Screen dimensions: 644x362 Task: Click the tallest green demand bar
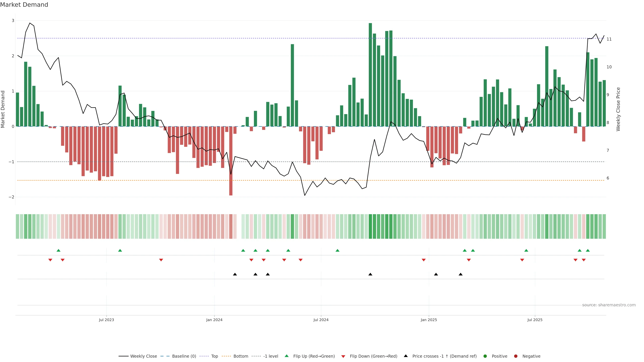pos(370,75)
